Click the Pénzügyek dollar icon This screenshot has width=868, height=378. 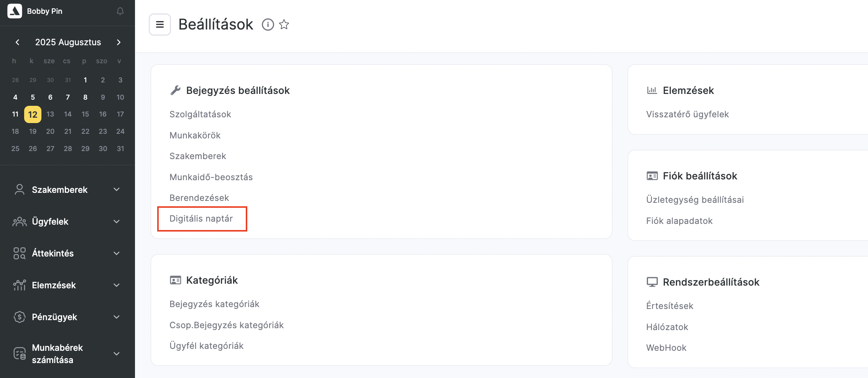click(19, 317)
